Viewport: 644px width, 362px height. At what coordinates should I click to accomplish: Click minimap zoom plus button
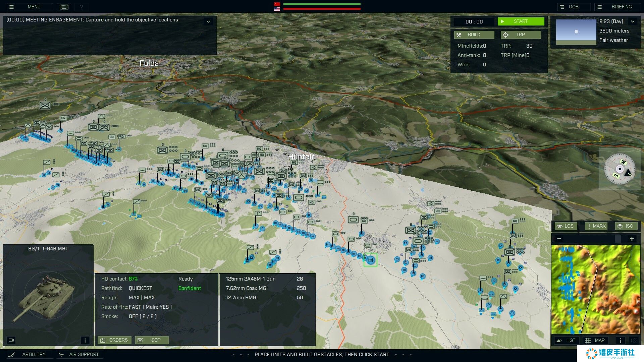coord(632,239)
